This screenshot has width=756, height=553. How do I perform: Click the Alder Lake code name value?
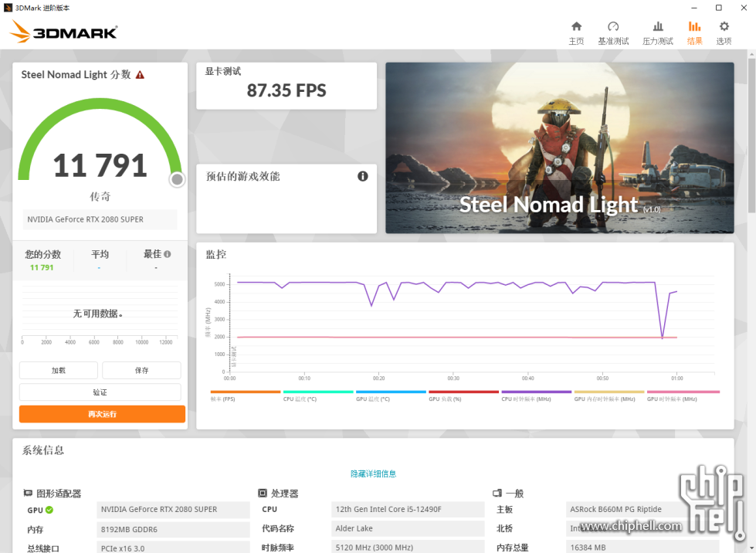click(408, 528)
